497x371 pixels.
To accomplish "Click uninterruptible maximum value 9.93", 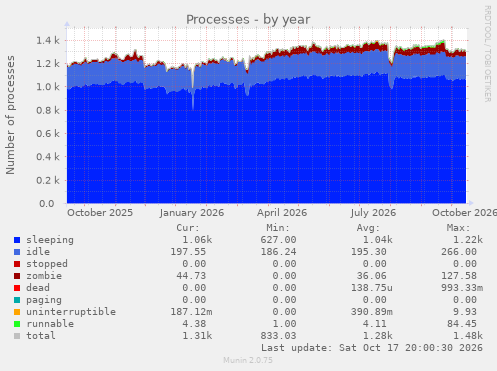I will 465,312.
